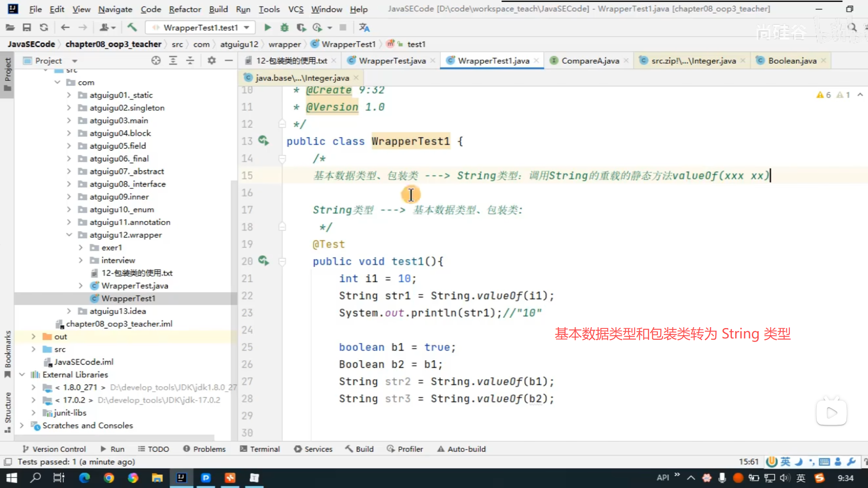
Task: Expand the atguigu13.idea package
Action: tap(69, 311)
